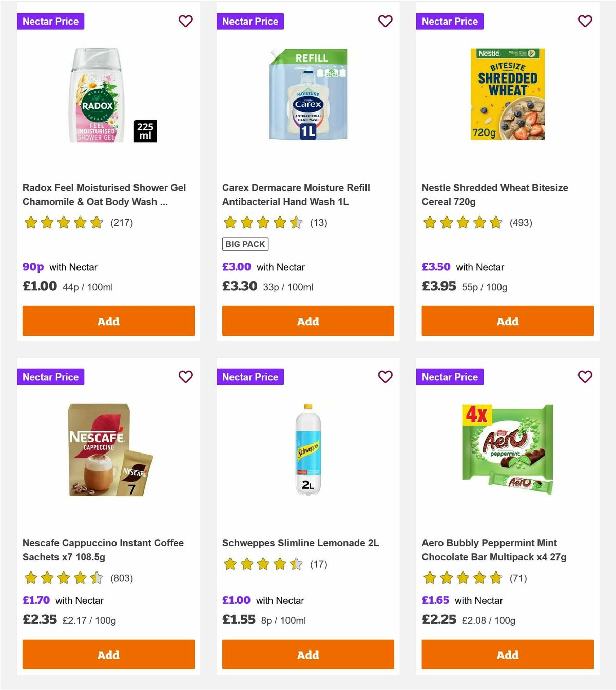The image size is (616, 690).
Task: Add Radox Shower Gel to the basket
Action: click(108, 321)
